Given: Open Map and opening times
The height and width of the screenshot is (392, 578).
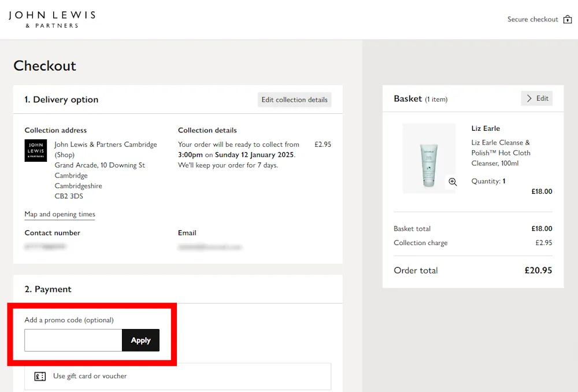Looking at the screenshot, I should [60, 214].
